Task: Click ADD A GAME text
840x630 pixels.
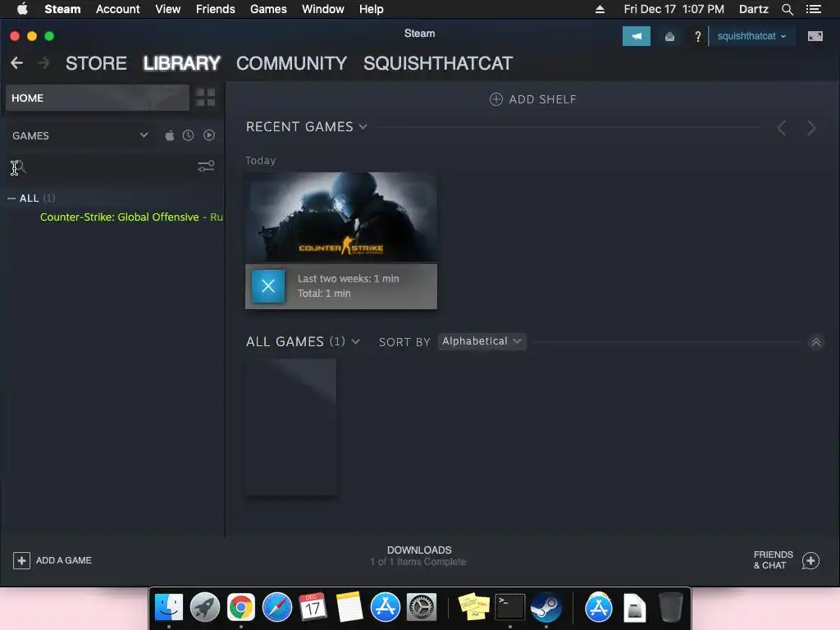Action: pyautogui.click(x=64, y=560)
